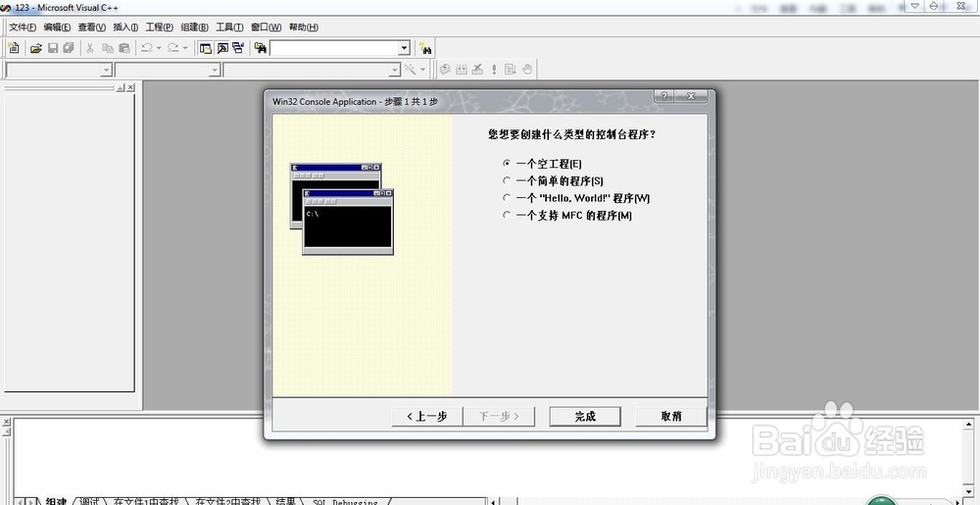Open the Window List icon
Screen dimensions: 980x505
(238, 48)
